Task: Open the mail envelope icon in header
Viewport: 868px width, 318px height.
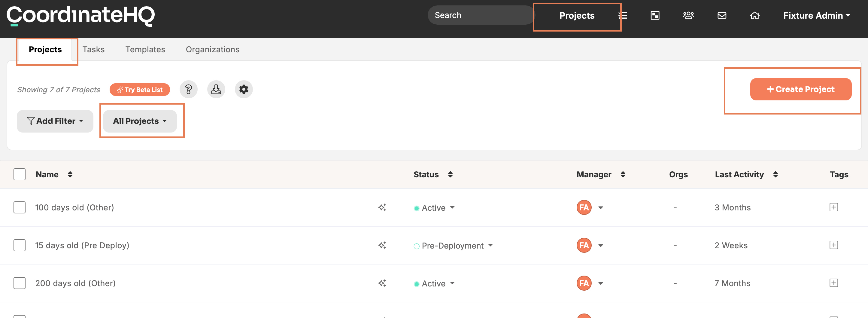Action: click(722, 16)
